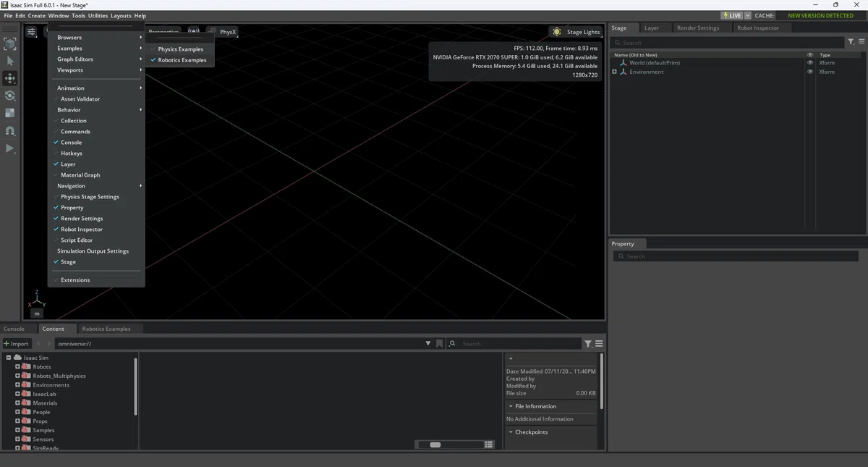Click the Stage Lights button
Viewport: 868px width, 467px height.
tap(576, 32)
